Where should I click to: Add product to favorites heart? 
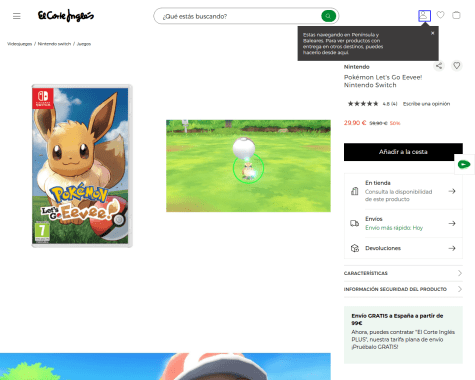tap(457, 66)
